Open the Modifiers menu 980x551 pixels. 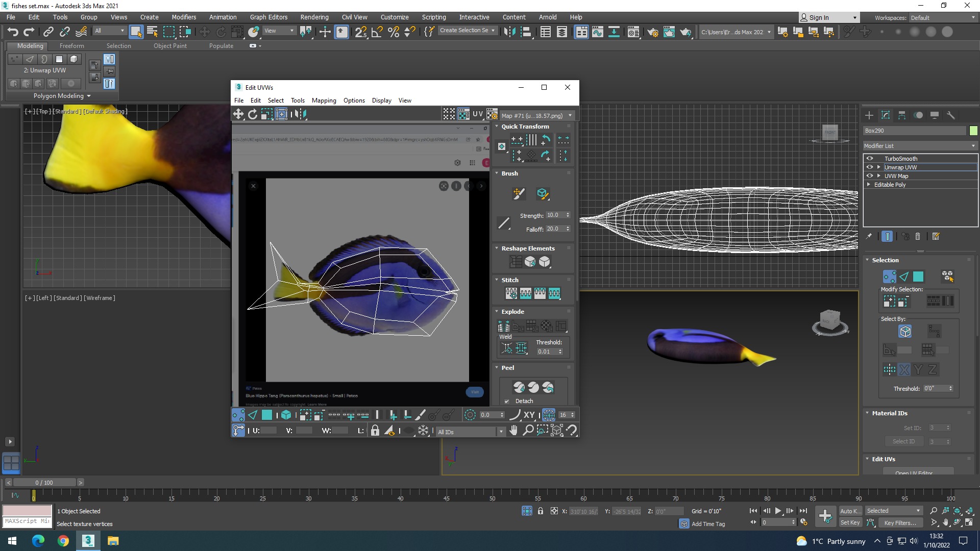(x=184, y=17)
